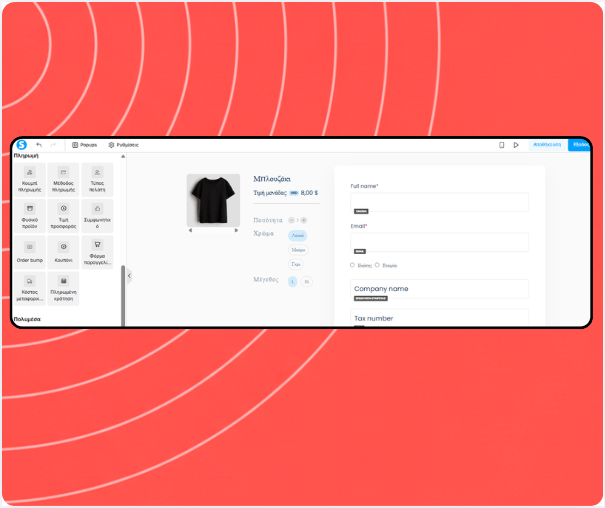Click the Μέγεθος label
The height and width of the screenshot is (508, 605).
[x=265, y=280]
